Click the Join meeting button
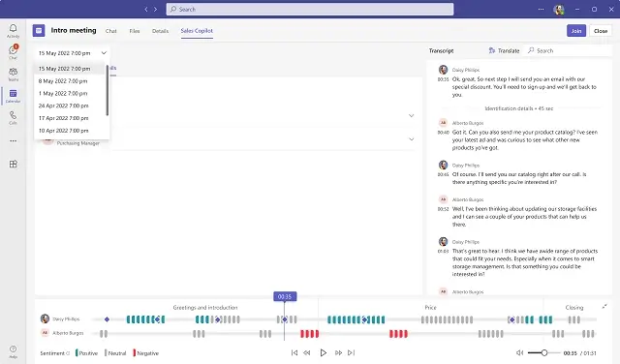Viewport: 620px width, 364px height. pos(576,31)
